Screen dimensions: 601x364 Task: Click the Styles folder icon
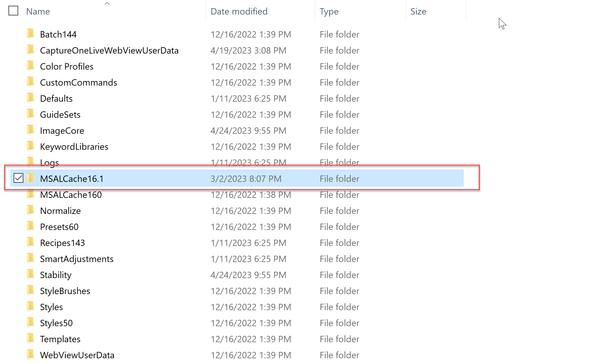click(31, 306)
